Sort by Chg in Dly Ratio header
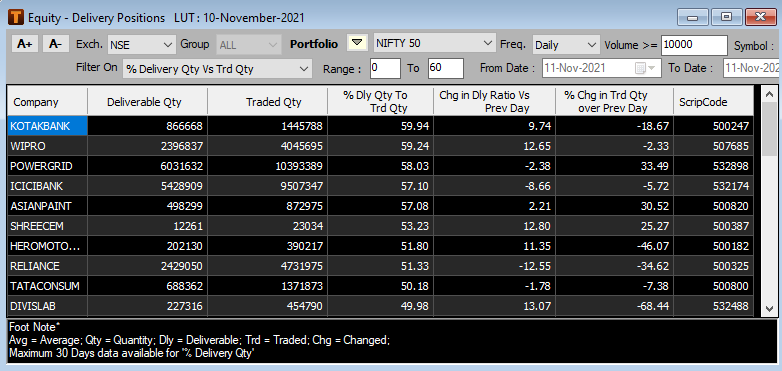 coord(494,102)
